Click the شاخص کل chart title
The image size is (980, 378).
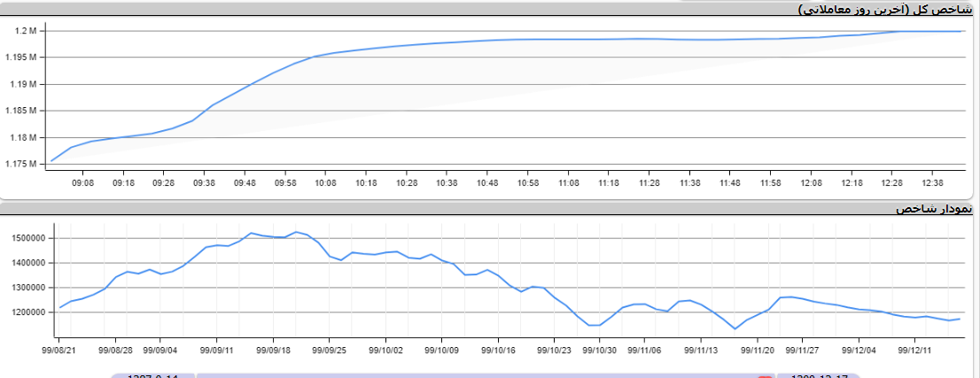(x=885, y=9)
